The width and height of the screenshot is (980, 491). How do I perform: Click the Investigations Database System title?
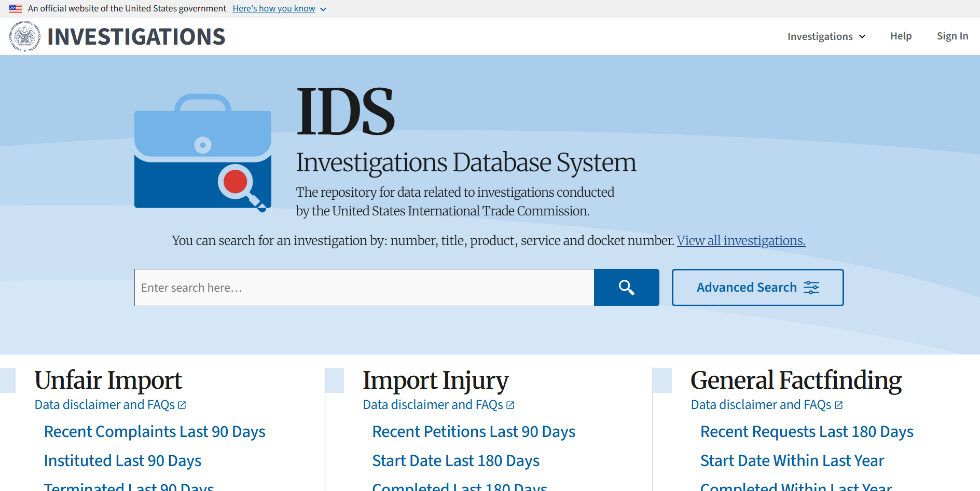[x=466, y=162]
